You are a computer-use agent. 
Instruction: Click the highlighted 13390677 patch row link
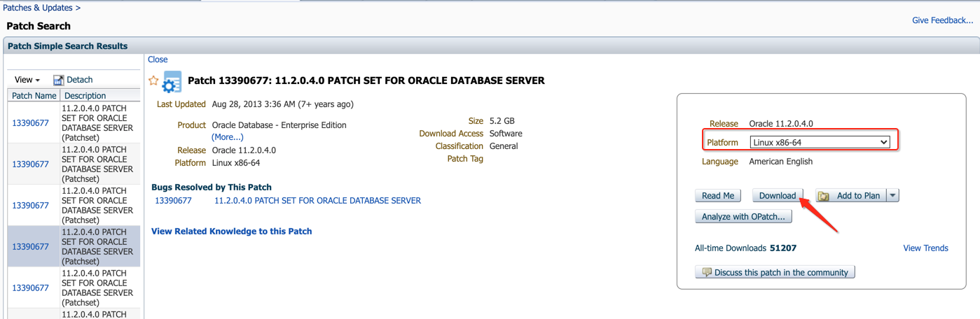[30, 247]
